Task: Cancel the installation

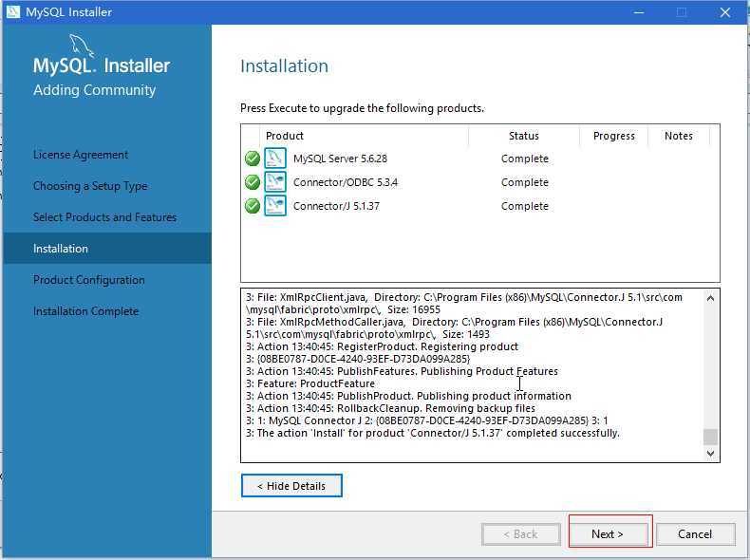Action: [x=695, y=533]
